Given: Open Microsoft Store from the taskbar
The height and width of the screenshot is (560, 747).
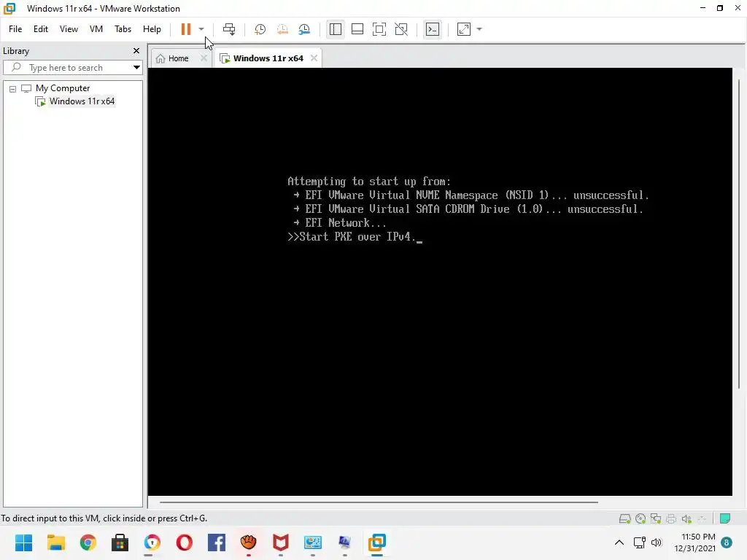Looking at the screenshot, I should point(120,542).
